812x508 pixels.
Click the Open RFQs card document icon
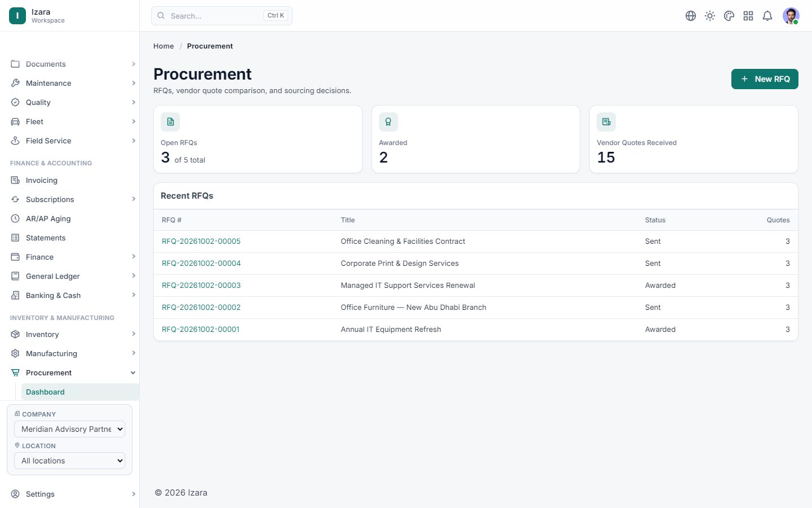(170, 122)
